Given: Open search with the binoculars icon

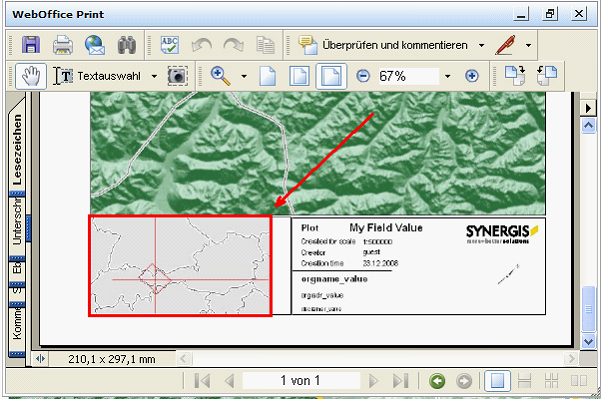Looking at the screenshot, I should [126, 45].
